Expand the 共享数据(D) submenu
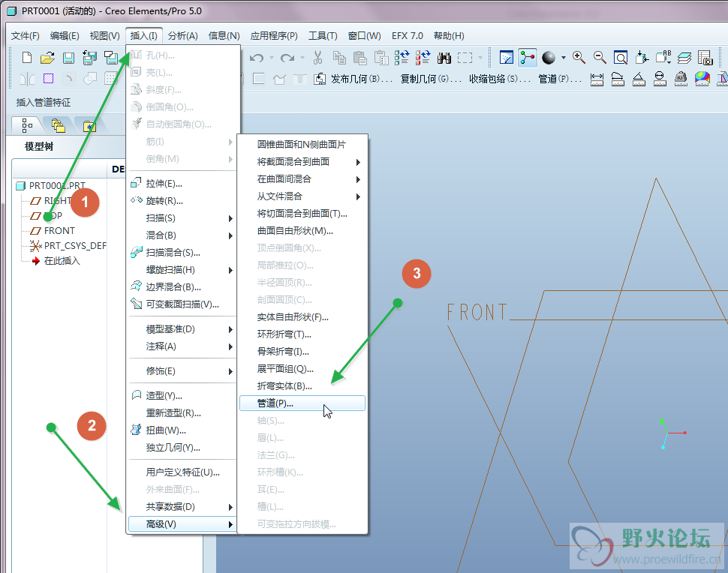The height and width of the screenshot is (573, 728). 182,507
